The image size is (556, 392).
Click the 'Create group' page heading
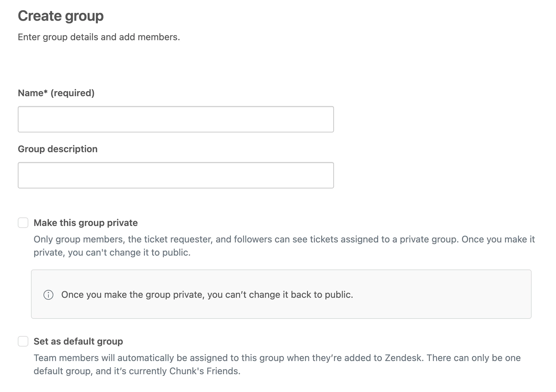[x=61, y=16]
